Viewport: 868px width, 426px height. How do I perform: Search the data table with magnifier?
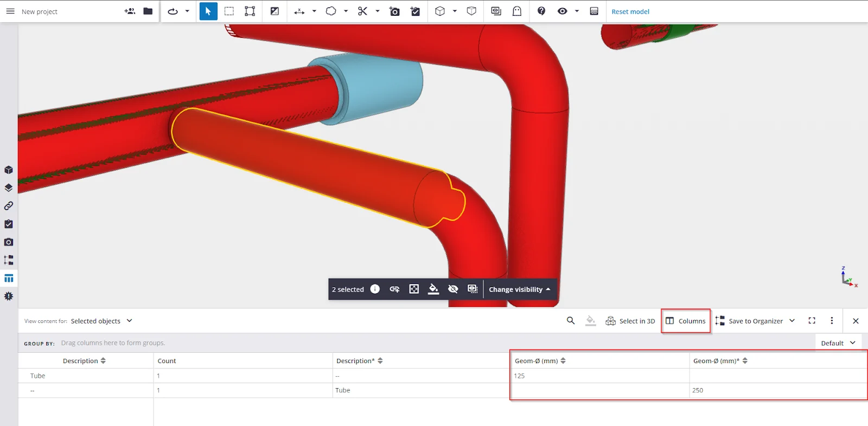pos(571,321)
